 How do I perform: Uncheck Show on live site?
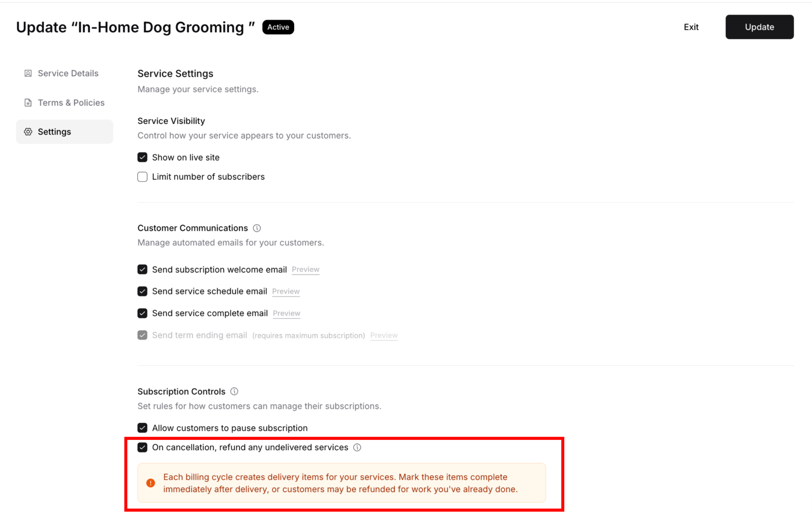coord(142,157)
